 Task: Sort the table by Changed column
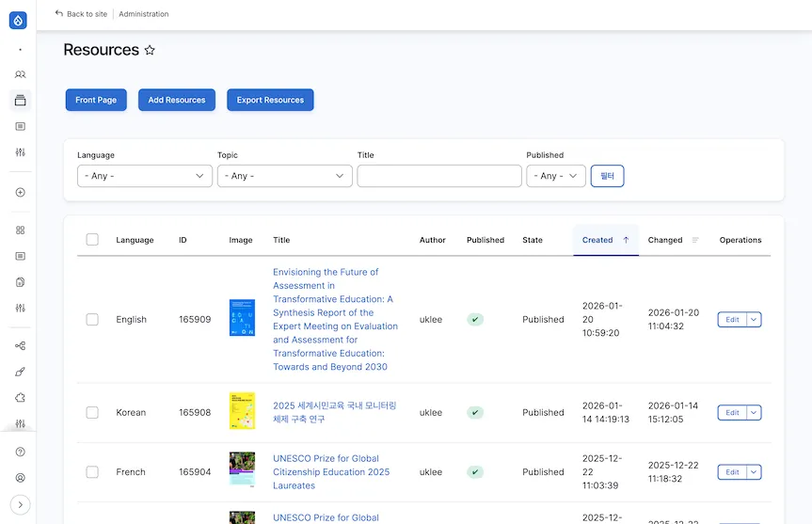[665, 240]
